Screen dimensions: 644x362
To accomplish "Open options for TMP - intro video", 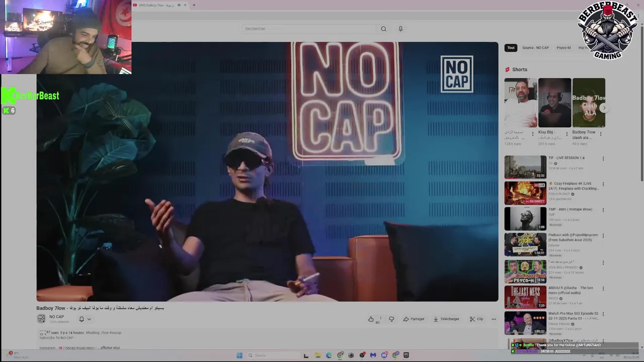I will pyautogui.click(x=603, y=210).
